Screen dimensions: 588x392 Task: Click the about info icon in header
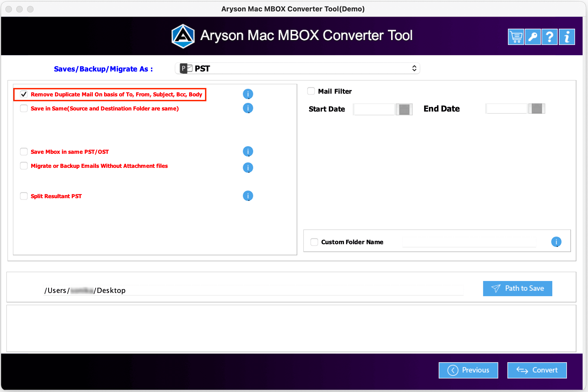click(x=567, y=37)
